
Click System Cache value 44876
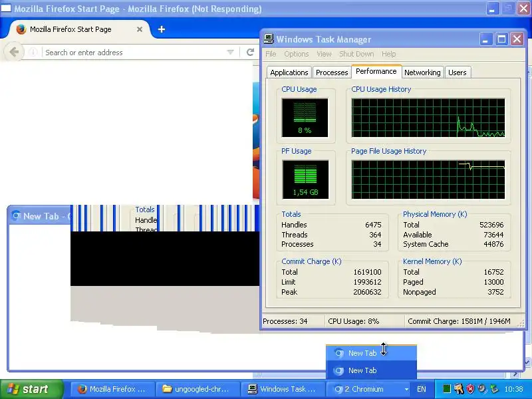click(x=493, y=244)
